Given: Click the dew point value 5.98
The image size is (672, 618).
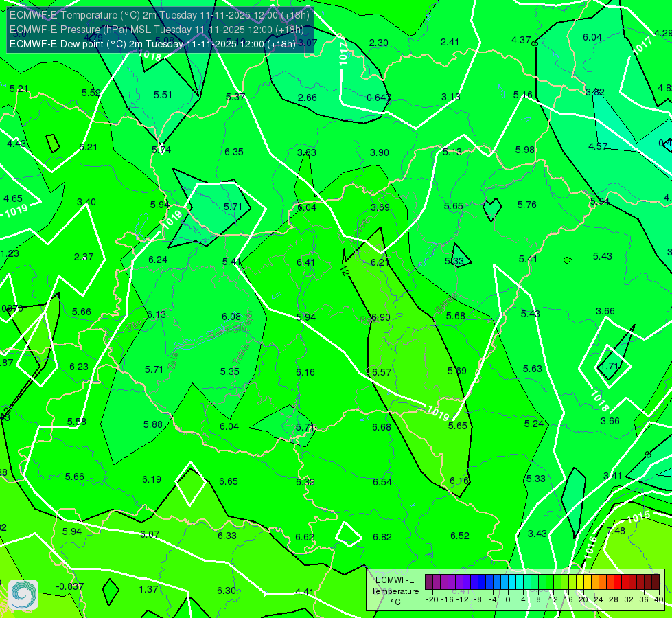Looking at the screenshot, I should coord(525,150).
